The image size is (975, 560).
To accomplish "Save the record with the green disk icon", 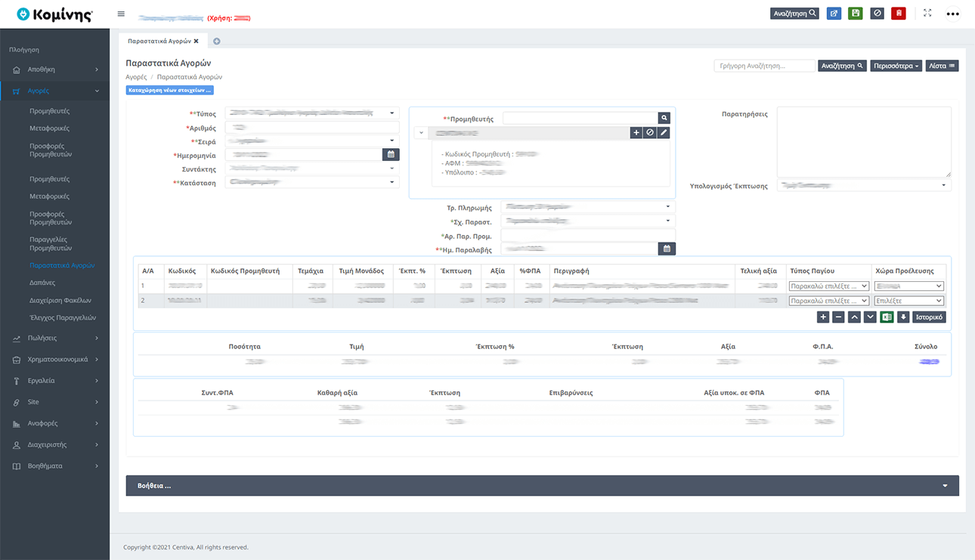I will click(x=856, y=14).
